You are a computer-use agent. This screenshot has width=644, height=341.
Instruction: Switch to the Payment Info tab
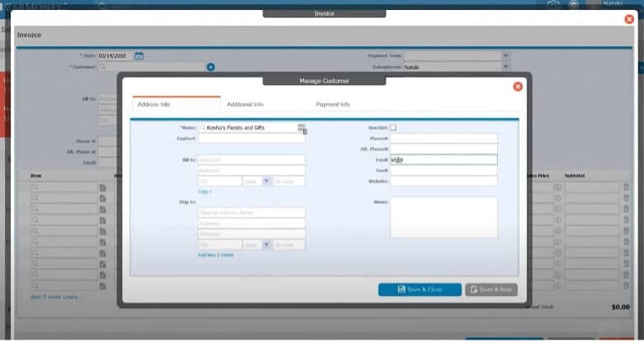(x=333, y=105)
